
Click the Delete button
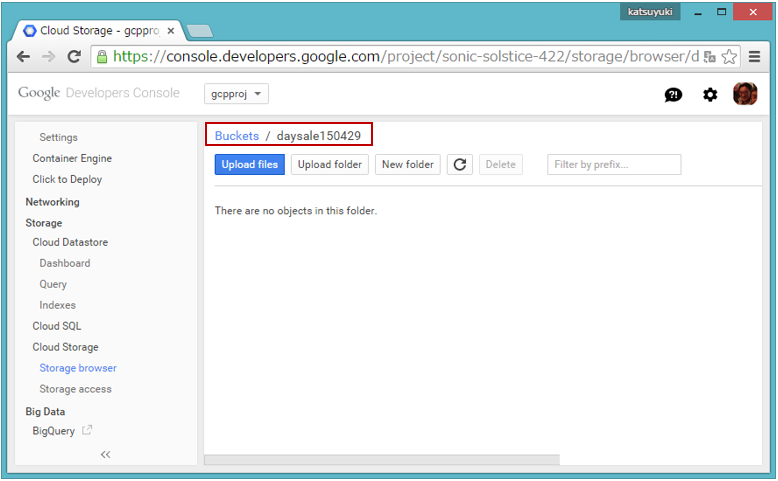tap(501, 164)
